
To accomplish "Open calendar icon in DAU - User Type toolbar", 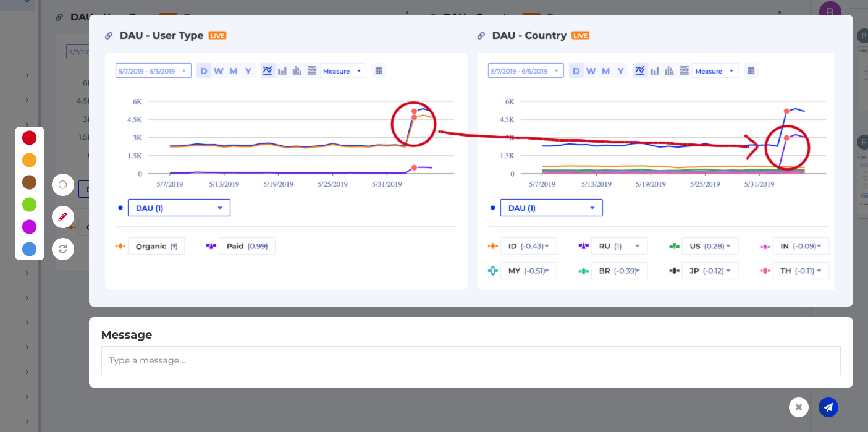I will (379, 71).
